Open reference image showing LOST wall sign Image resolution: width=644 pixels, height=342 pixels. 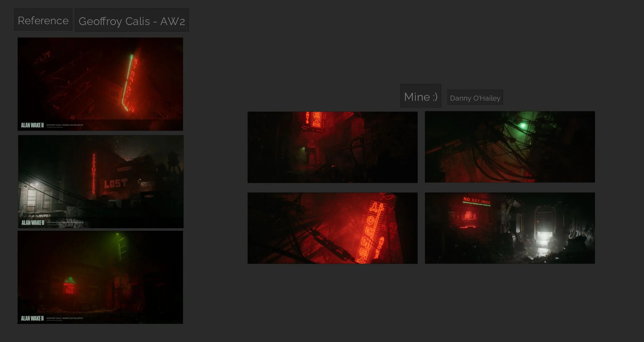101,182
